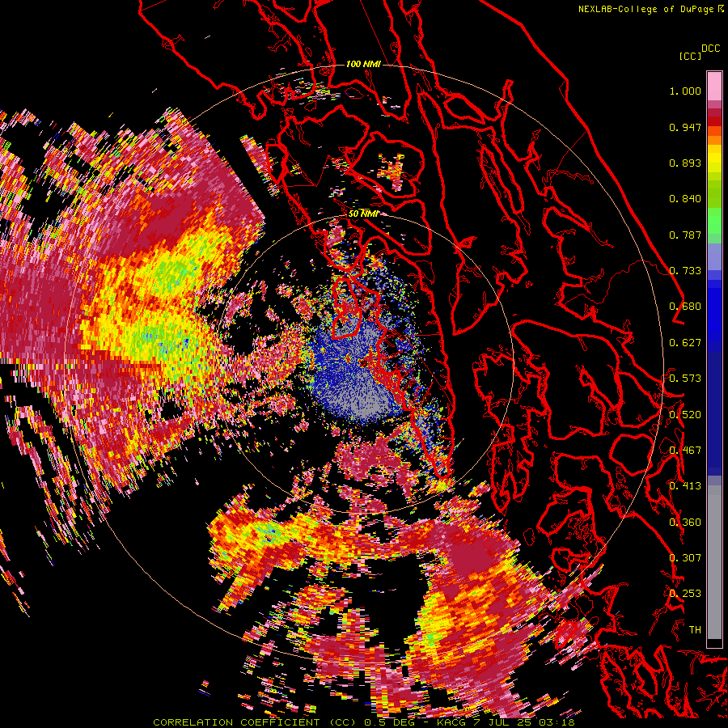Select the 0.787 scale value
Viewport: 728px width, 728px height.
(x=685, y=235)
